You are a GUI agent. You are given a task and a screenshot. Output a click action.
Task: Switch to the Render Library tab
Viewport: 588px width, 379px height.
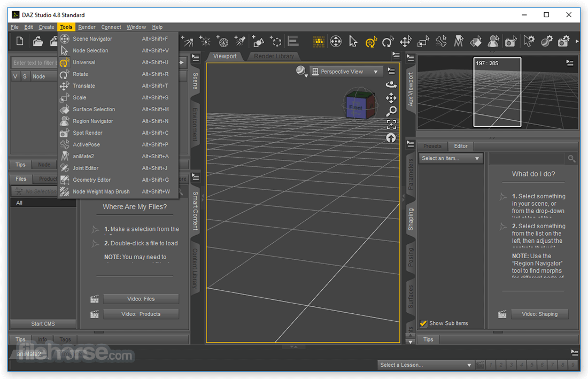(274, 56)
